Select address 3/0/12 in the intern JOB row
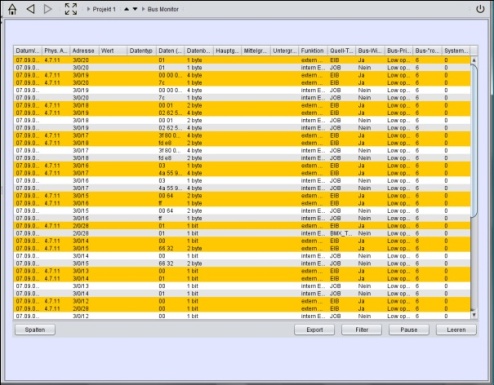Viewport: 494px width, 385px height. 84,316
